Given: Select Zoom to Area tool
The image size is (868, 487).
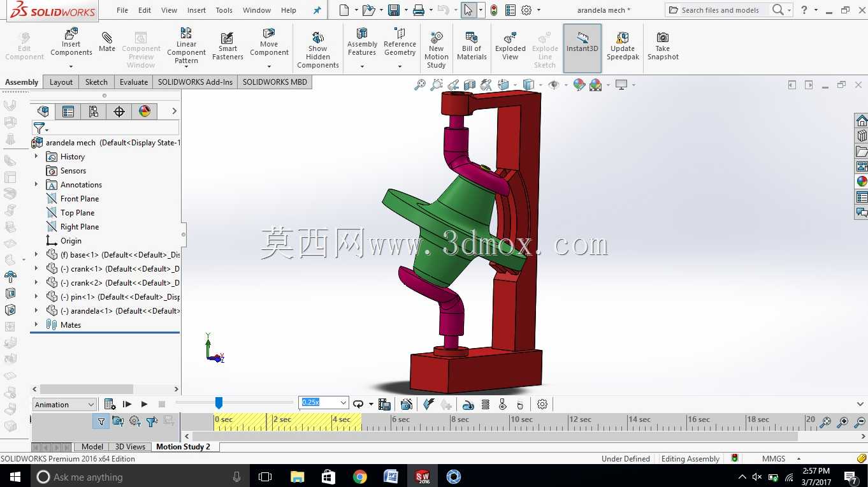Looking at the screenshot, I should [437, 85].
